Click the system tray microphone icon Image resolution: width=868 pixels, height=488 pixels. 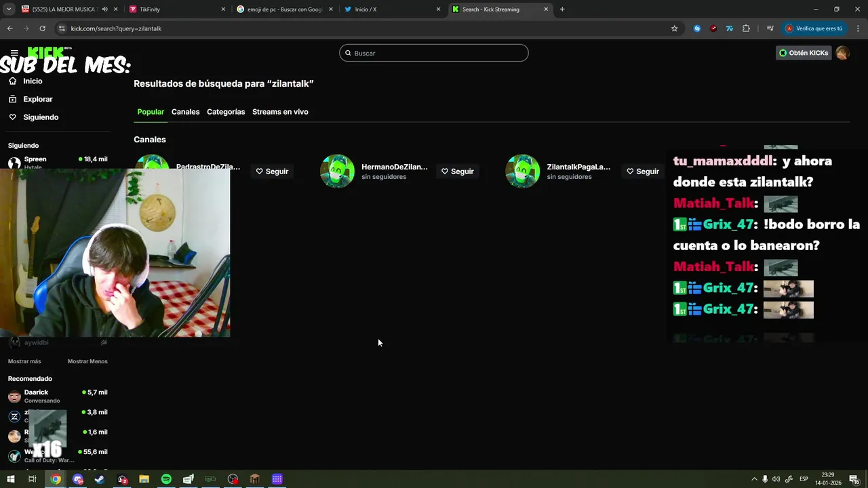pyautogui.click(x=765, y=479)
